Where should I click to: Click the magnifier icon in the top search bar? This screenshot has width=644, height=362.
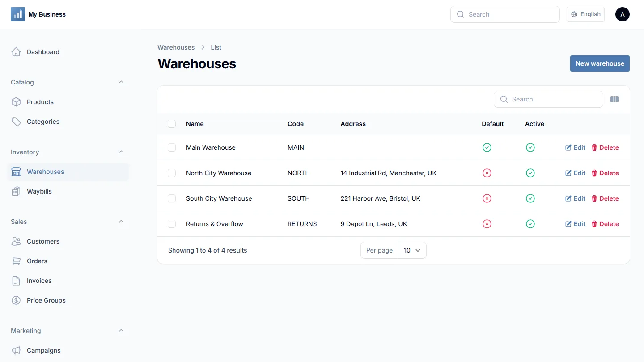(461, 14)
